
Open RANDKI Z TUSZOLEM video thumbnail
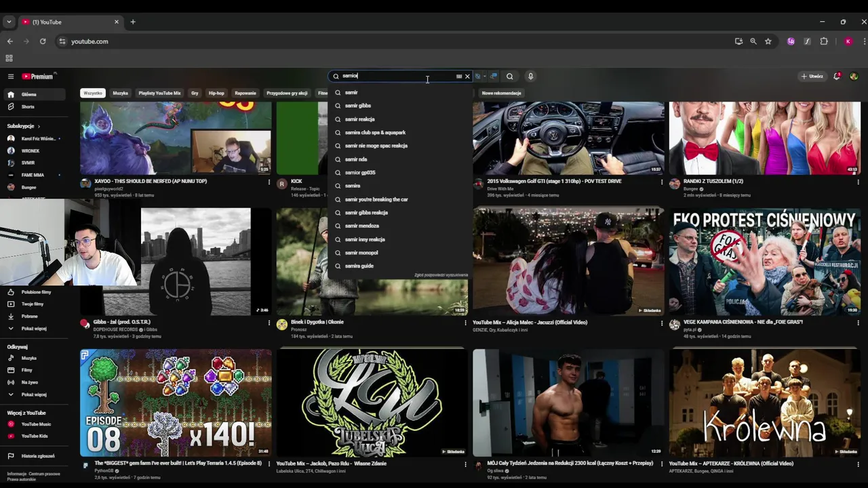tap(765, 138)
